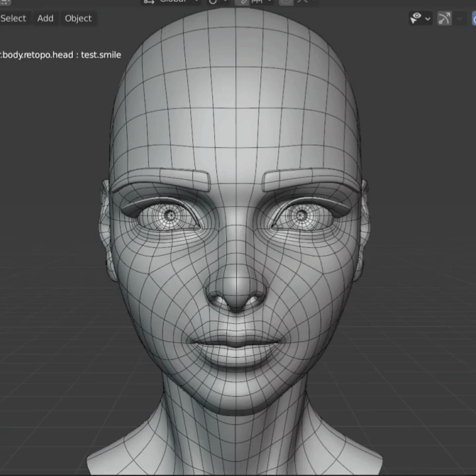Click the 'body.retopo.head : test.smile' viewport label

[61, 55]
